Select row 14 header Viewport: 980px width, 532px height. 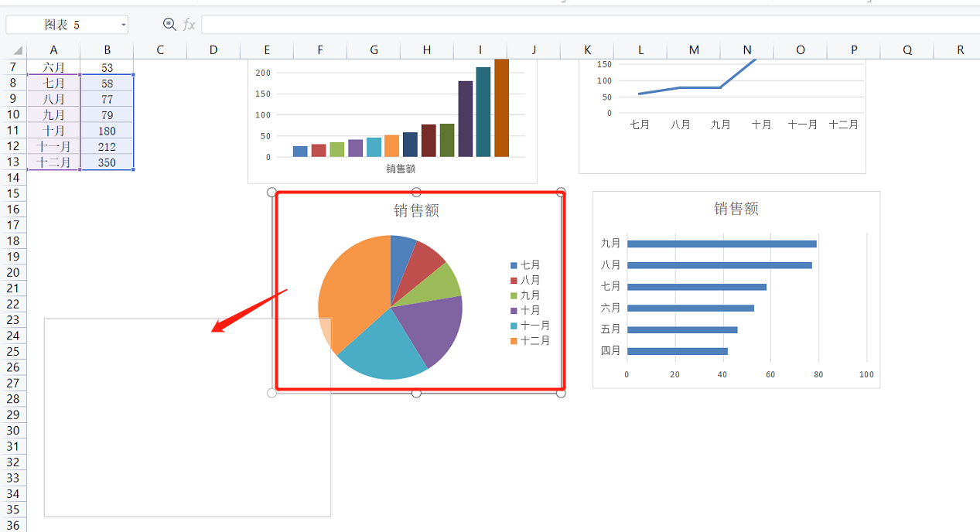coord(13,177)
